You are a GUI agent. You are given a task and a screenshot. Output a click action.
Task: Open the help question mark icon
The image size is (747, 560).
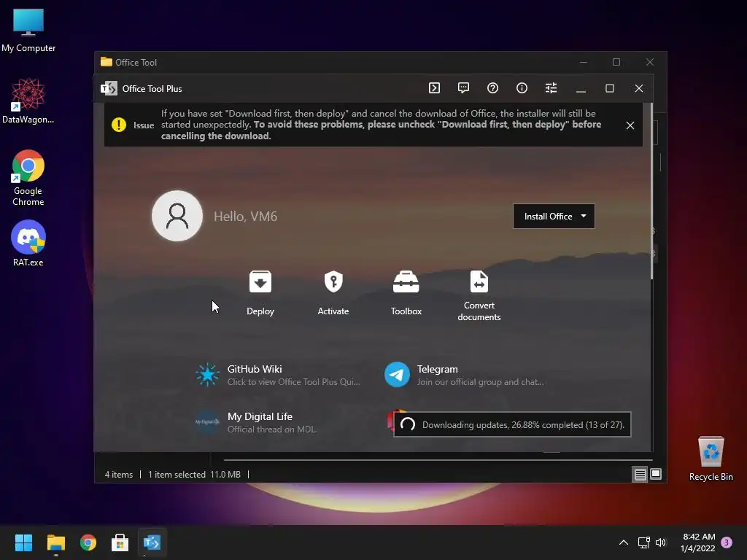(x=492, y=88)
